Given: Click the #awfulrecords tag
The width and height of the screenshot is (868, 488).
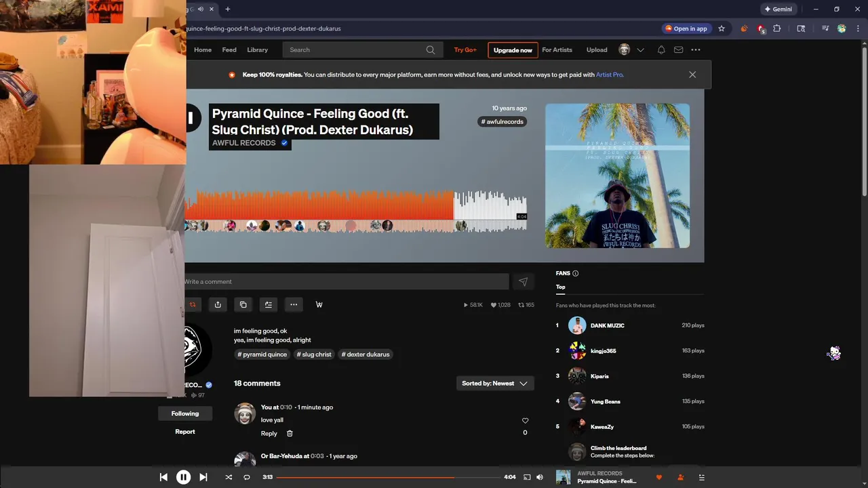Looking at the screenshot, I should click(x=502, y=122).
